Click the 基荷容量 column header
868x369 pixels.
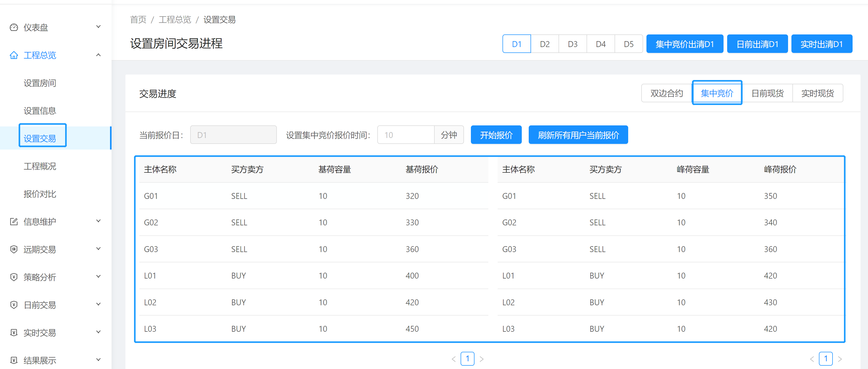(x=335, y=169)
